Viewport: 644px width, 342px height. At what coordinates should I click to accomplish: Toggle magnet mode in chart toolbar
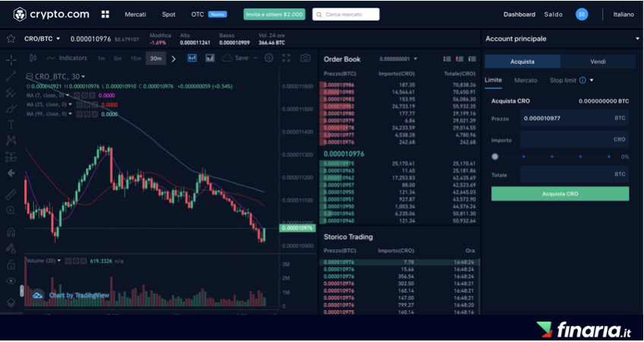[11, 233]
